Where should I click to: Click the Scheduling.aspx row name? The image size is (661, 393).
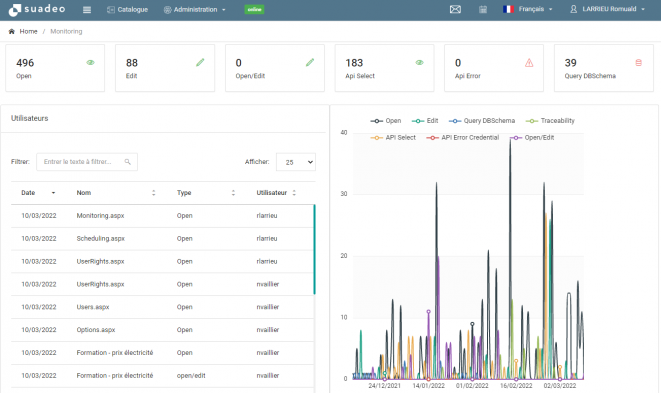pos(100,238)
